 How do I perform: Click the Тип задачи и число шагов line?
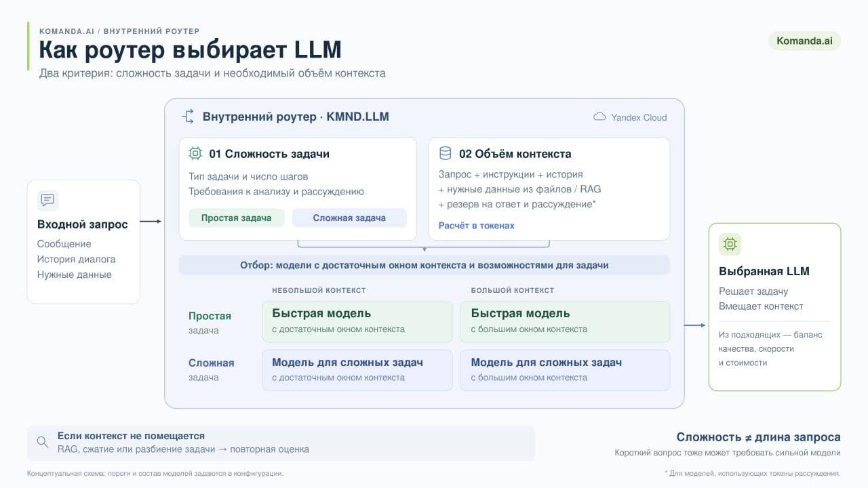click(248, 176)
